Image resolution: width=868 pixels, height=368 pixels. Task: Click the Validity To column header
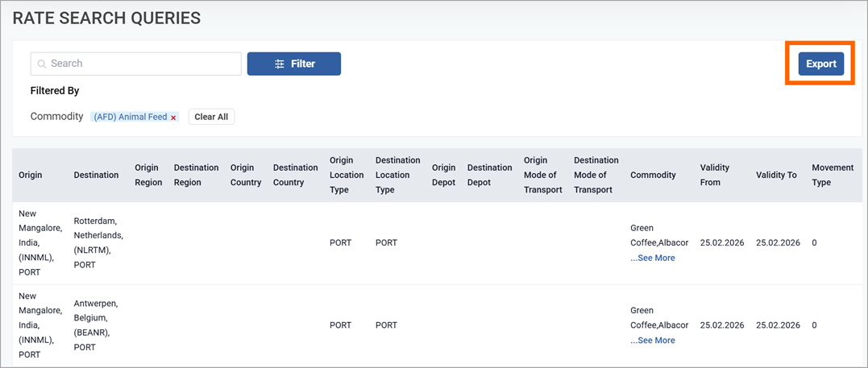click(776, 175)
